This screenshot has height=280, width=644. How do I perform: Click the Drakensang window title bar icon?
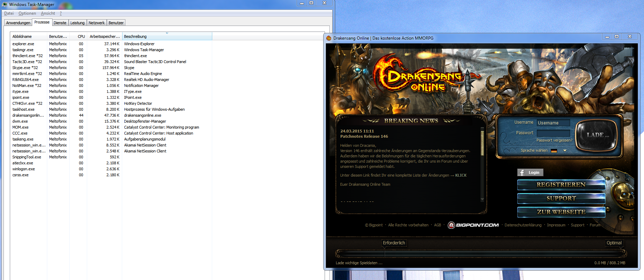(x=329, y=38)
